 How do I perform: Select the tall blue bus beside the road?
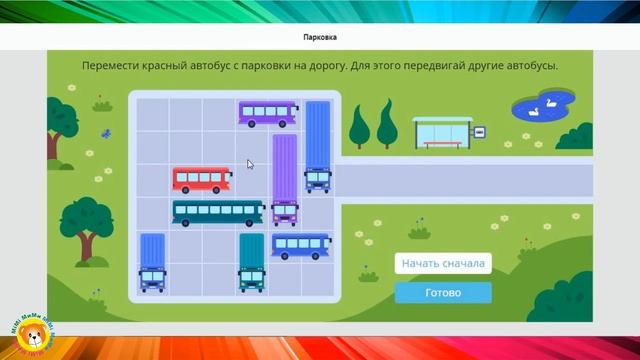click(318, 147)
